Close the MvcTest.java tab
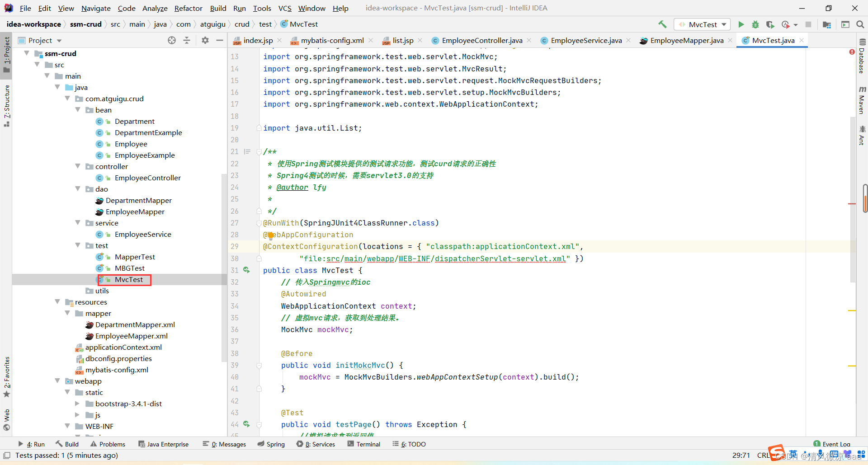 tap(802, 40)
